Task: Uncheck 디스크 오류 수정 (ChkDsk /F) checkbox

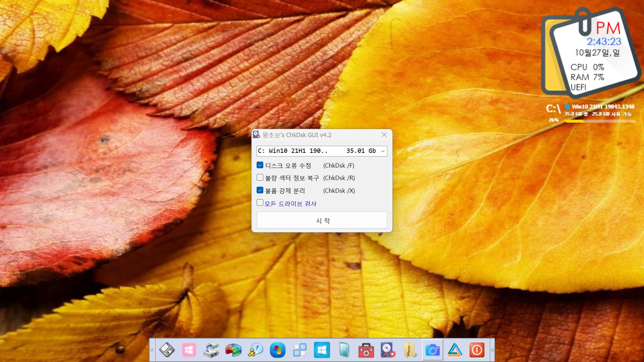Action: (x=260, y=165)
